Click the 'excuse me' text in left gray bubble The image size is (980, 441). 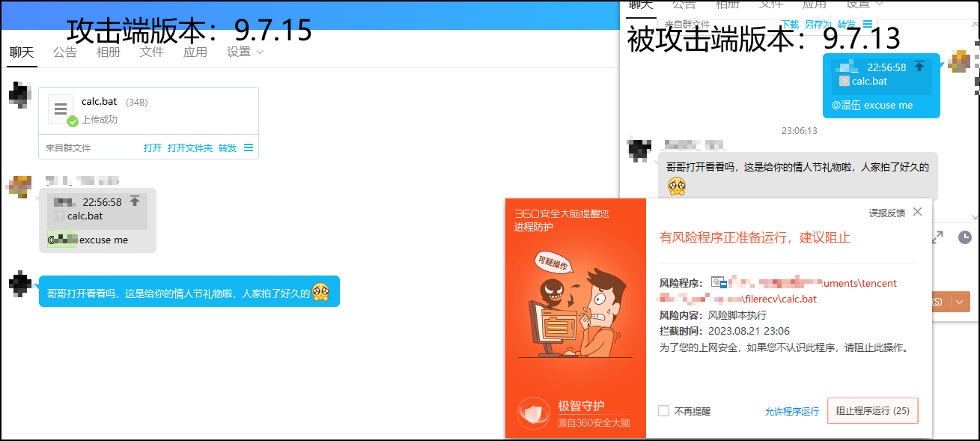[103, 240]
